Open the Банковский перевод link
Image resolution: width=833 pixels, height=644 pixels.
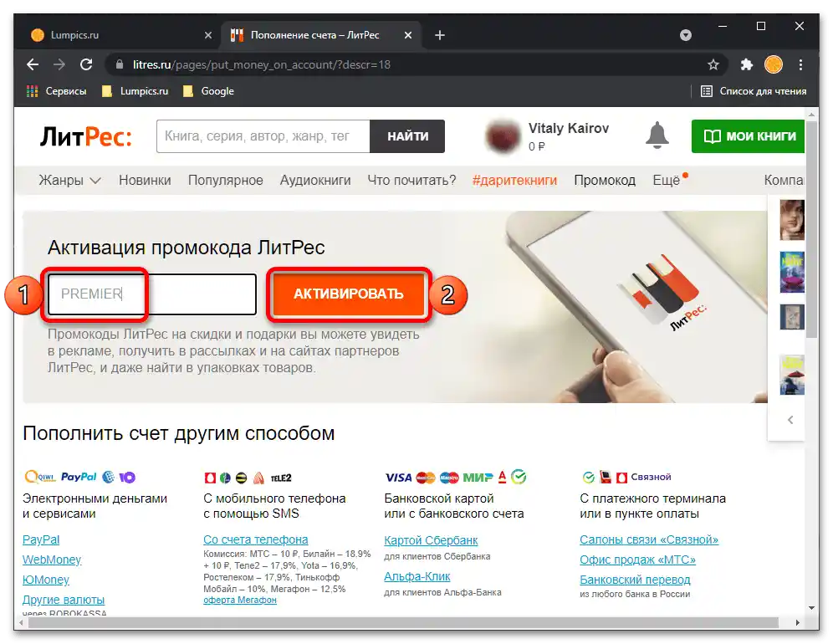click(635, 580)
